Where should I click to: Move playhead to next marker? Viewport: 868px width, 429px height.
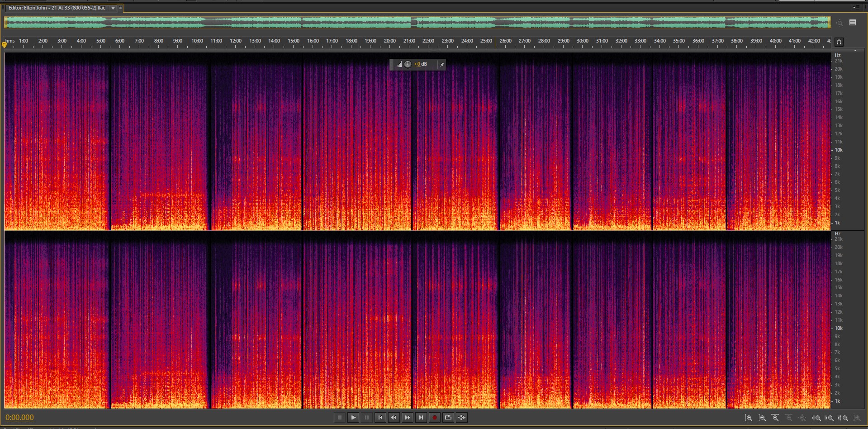tap(421, 418)
